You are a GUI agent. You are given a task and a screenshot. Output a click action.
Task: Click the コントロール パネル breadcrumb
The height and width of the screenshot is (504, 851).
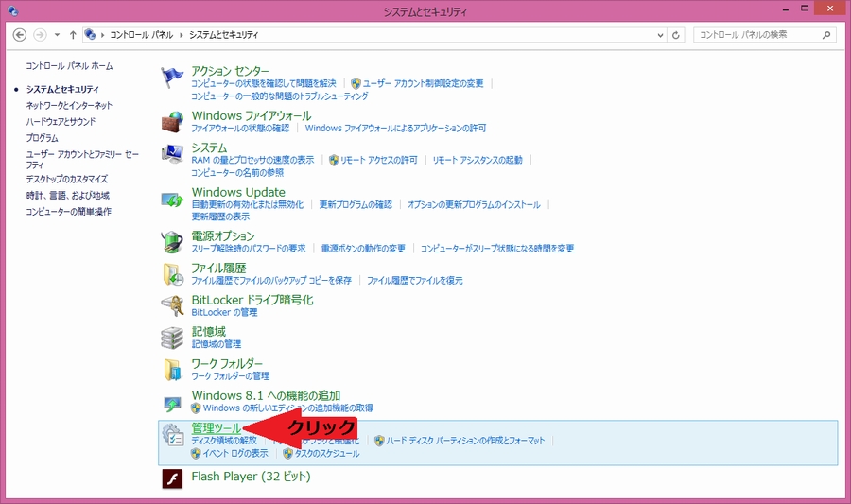tap(141, 35)
